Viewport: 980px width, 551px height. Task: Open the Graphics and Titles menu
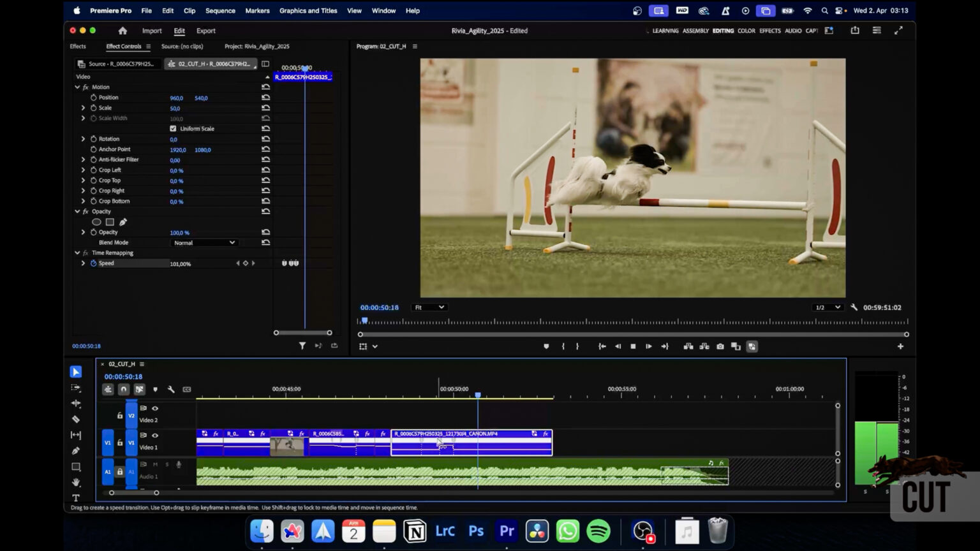(308, 11)
